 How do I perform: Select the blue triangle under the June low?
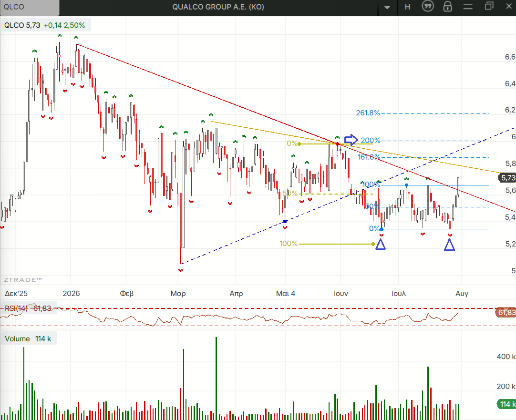point(381,245)
